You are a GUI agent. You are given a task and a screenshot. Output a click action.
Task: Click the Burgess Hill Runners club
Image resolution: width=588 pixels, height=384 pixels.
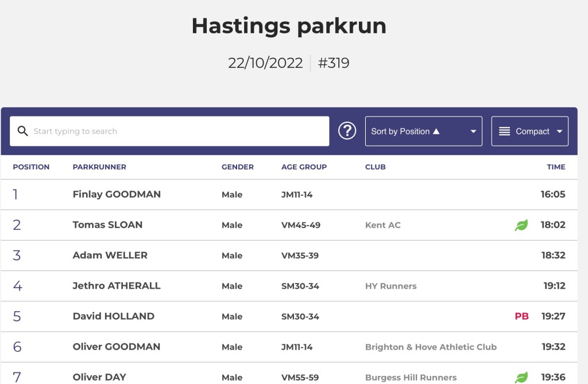(411, 377)
